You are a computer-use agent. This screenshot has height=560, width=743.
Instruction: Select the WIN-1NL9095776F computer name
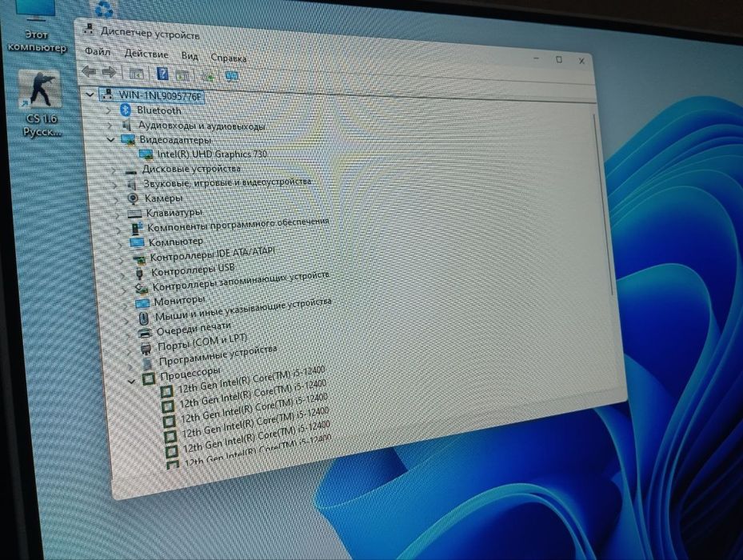click(x=160, y=96)
